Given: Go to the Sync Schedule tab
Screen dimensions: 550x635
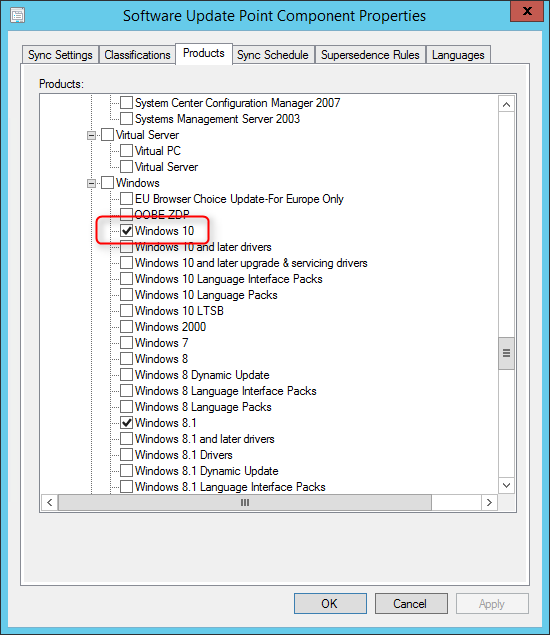Looking at the screenshot, I should (273, 55).
